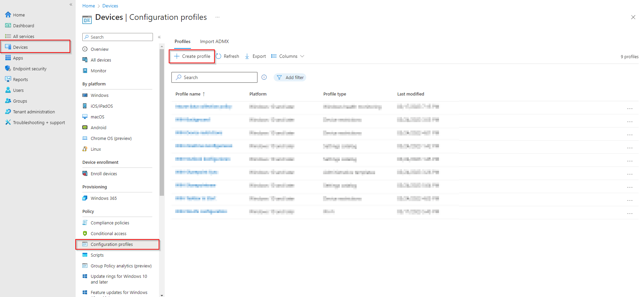Viewport: 644px width, 297px height.
Task: Refresh the profiles list
Action: click(228, 56)
